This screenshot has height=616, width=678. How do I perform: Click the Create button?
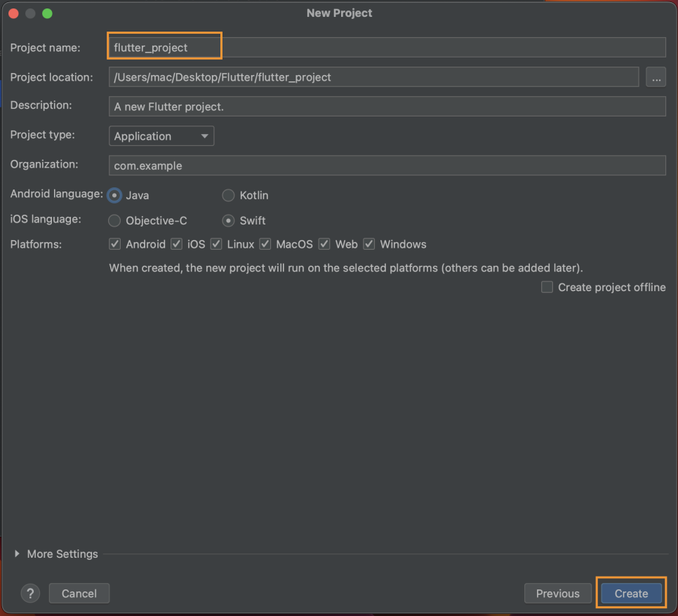pyautogui.click(x=631, y=593)
